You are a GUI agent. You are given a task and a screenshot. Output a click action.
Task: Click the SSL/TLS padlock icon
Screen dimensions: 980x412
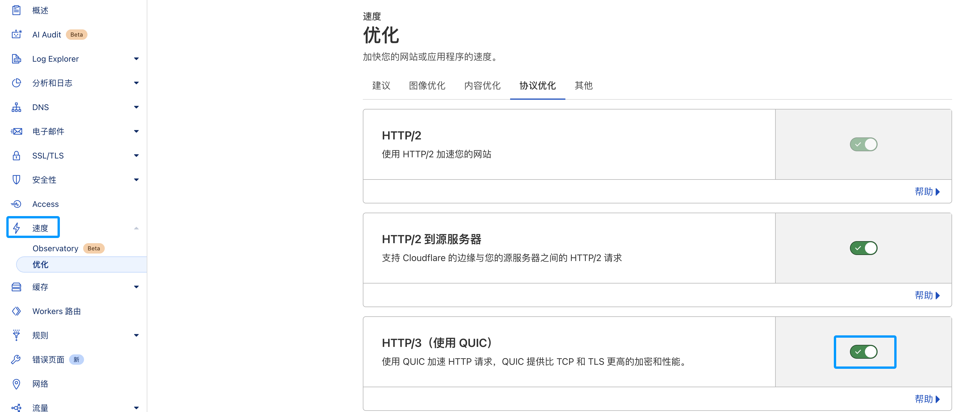click(x=16, y=156)
